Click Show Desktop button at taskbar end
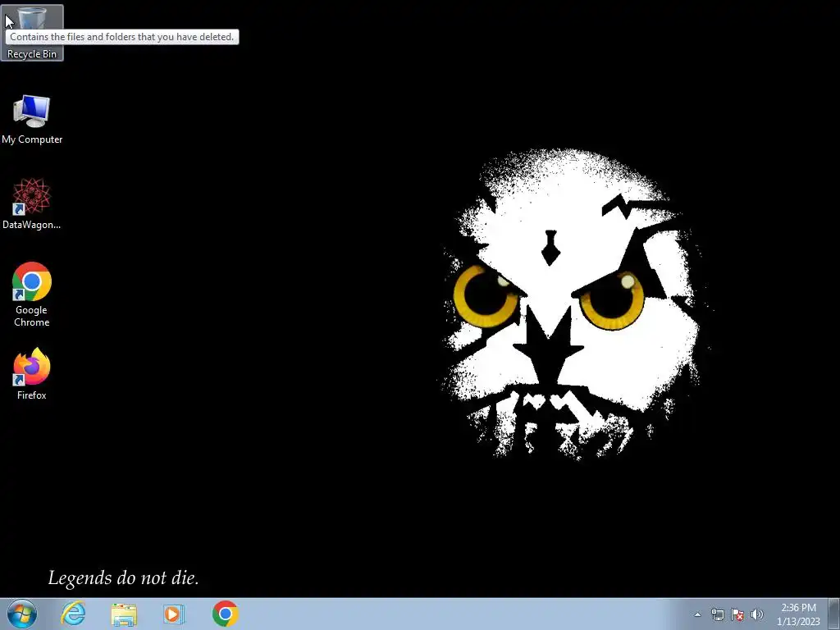840x630 pixels. coord(834,614)
